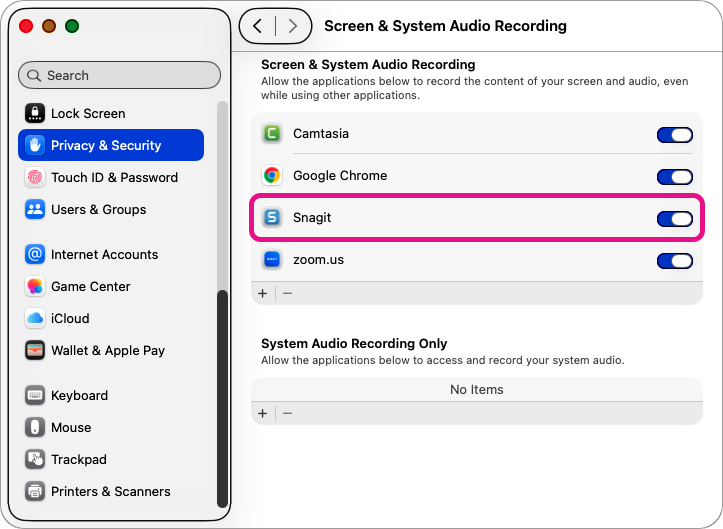
Task: Click the iCloud cloud icon
Action: pos(35,318)
